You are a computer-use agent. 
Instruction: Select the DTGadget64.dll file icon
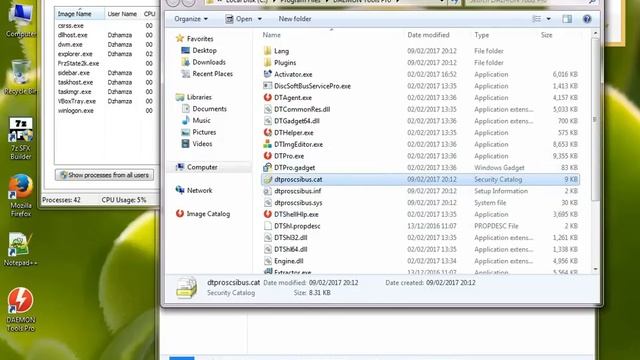(x=267, y=121)
